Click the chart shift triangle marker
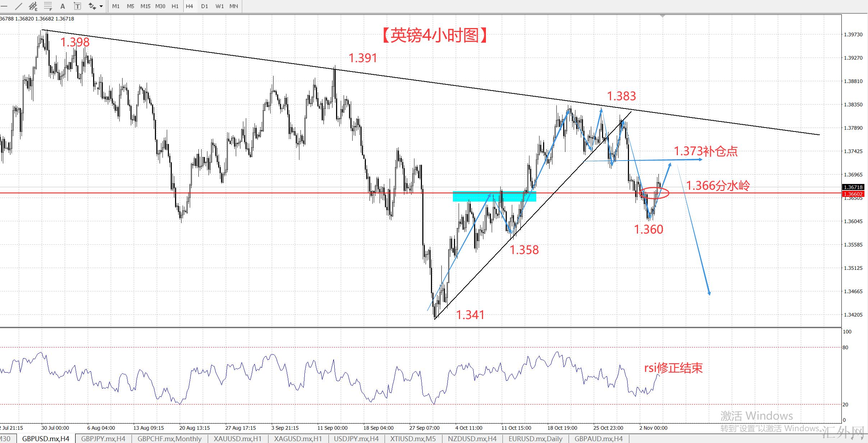The height and width of the screenshot is (443, 868). point(662,16)
